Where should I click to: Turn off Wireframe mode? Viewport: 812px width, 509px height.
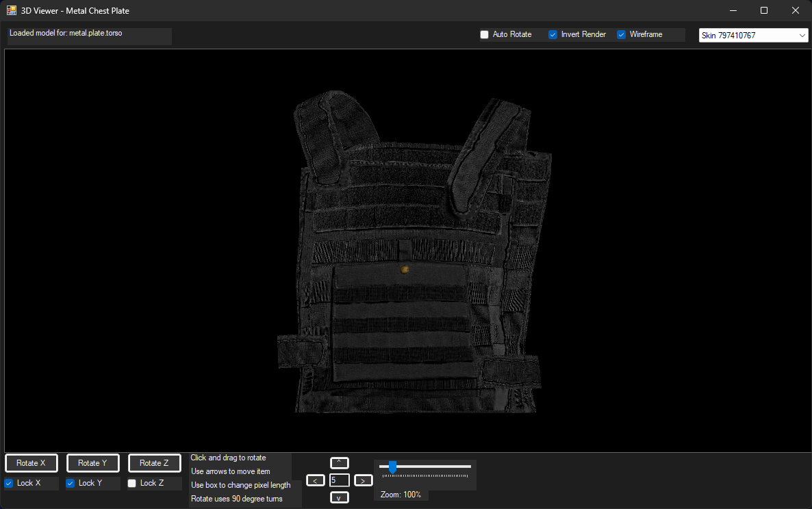(621, 34)
